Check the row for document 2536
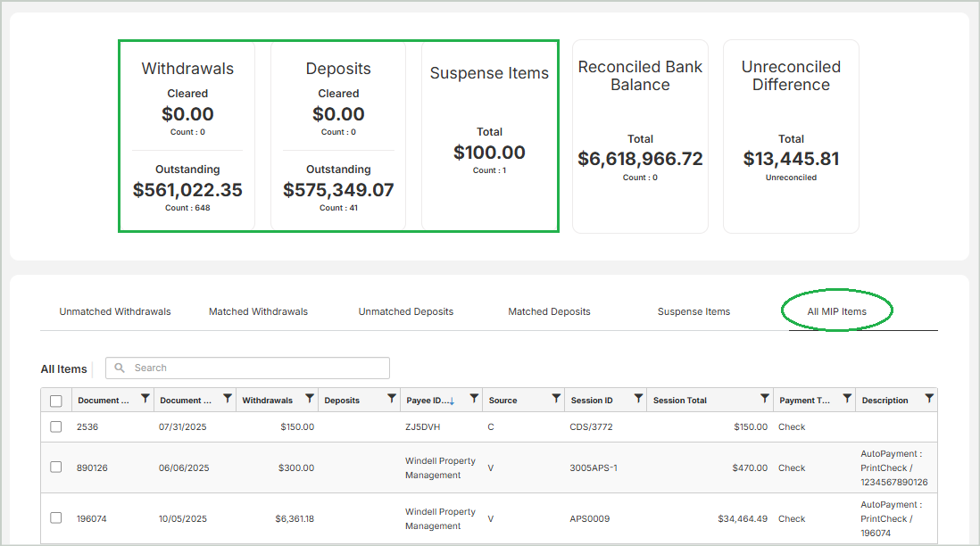The width and height of the screenshot is (980, 546). [x=56, y=426]
